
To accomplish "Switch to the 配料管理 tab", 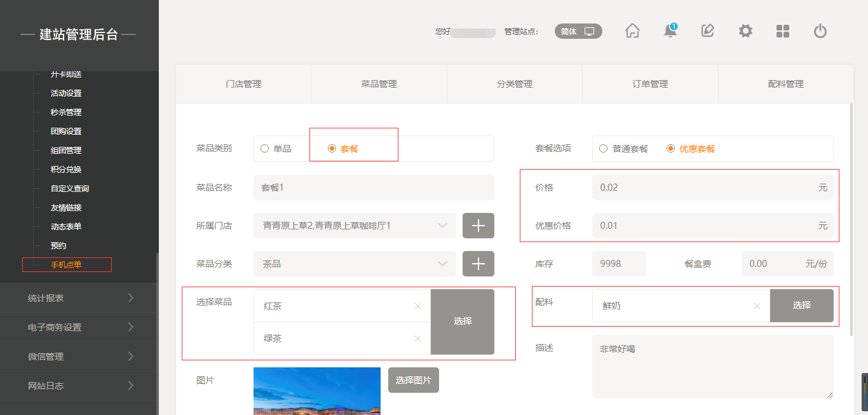I will [x=785, y=84].
